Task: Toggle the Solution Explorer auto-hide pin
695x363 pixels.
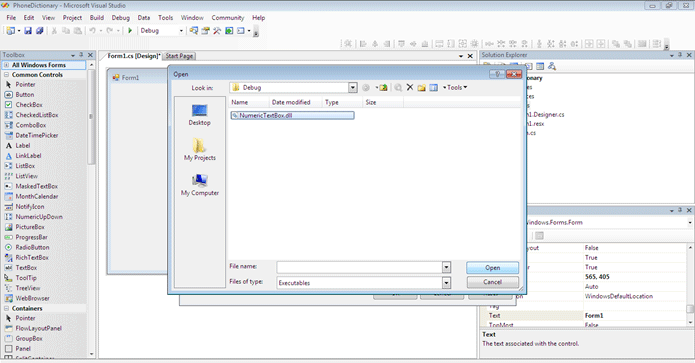Action: (x=680, y=55)
